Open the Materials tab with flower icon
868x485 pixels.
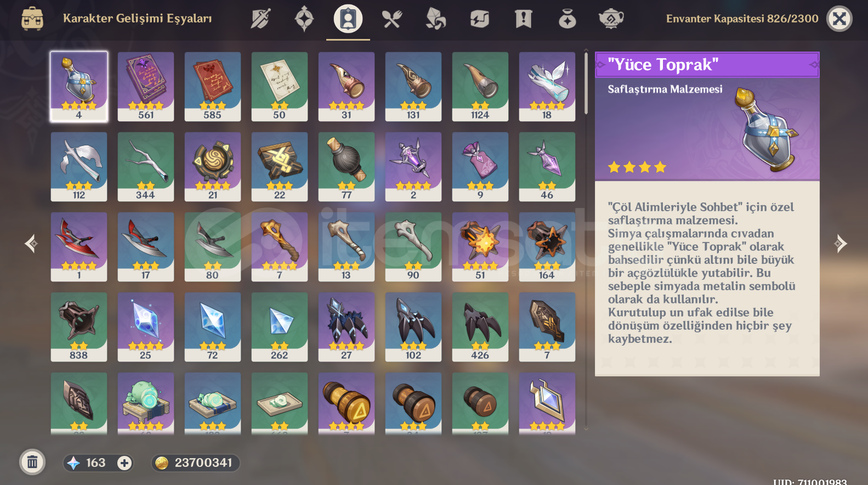click(x=436, y=19)
